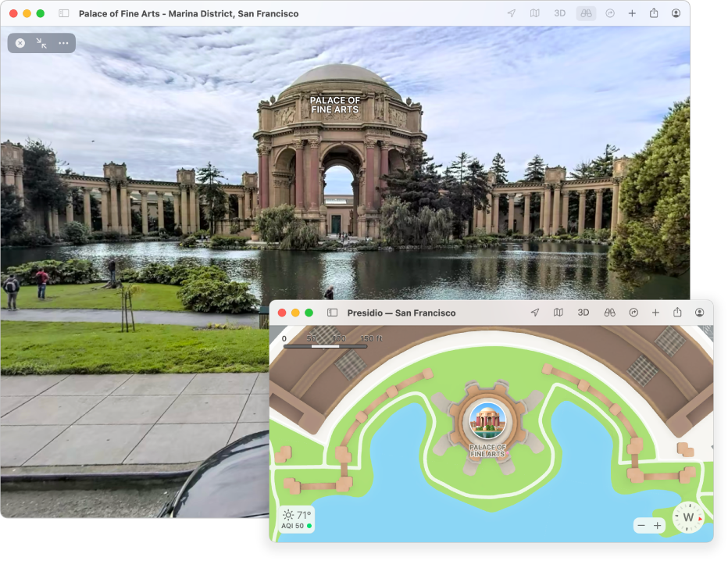Screen dimensions: 728x561
Task: Select the Palace of Fine Arts map marker
Action: [488, 422]
